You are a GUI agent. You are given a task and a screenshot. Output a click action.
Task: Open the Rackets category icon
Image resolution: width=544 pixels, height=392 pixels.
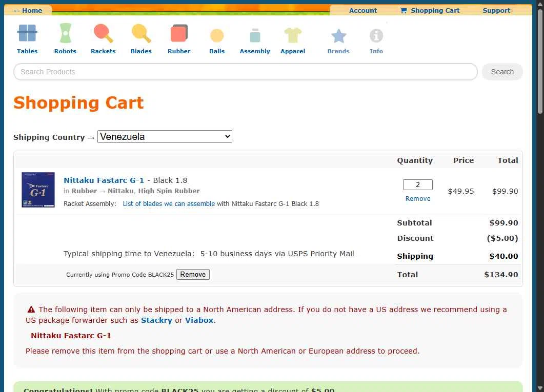[x=103, y=33]
